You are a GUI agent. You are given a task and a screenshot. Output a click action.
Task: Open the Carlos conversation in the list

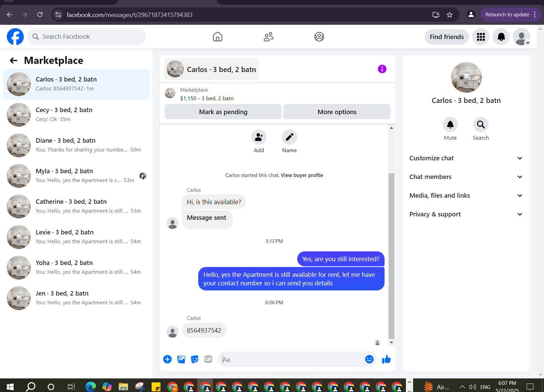pos(76,84)
